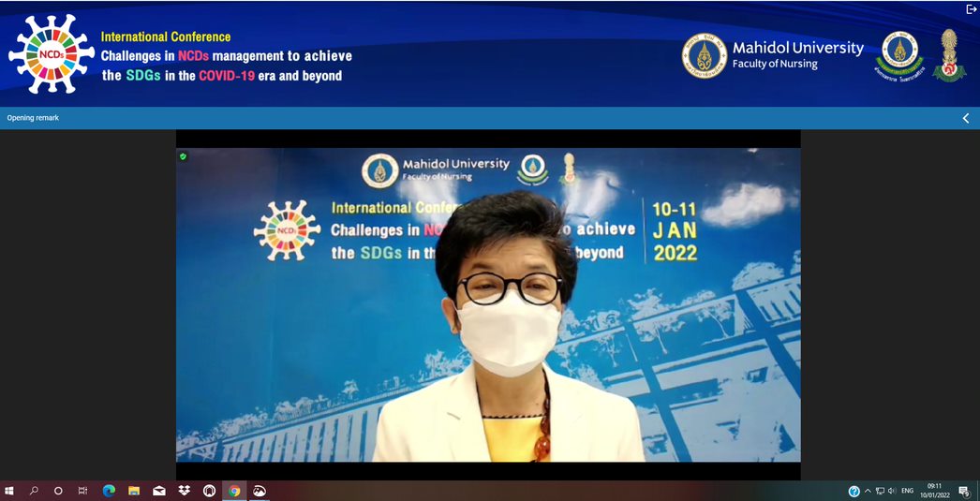
Task: Click the royal emblem logo at the header's far right
Action: click(949, 55)
